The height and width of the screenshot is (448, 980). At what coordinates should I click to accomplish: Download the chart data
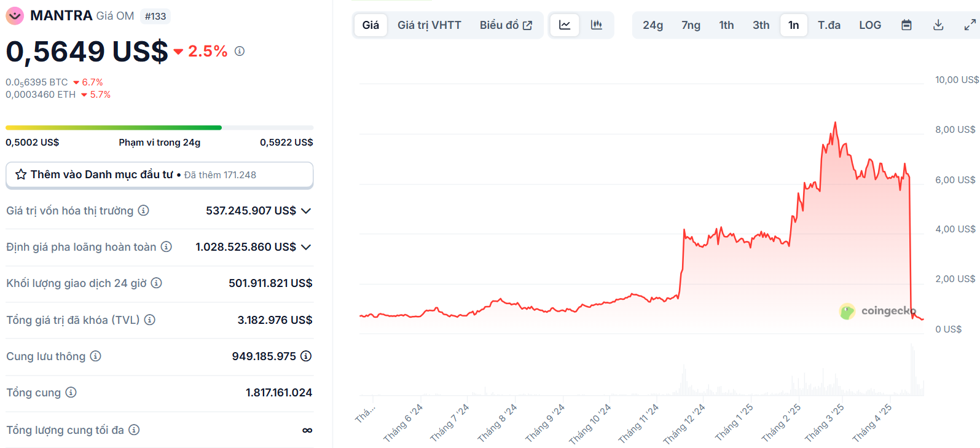pyautogui.click(x=938, y=25)
